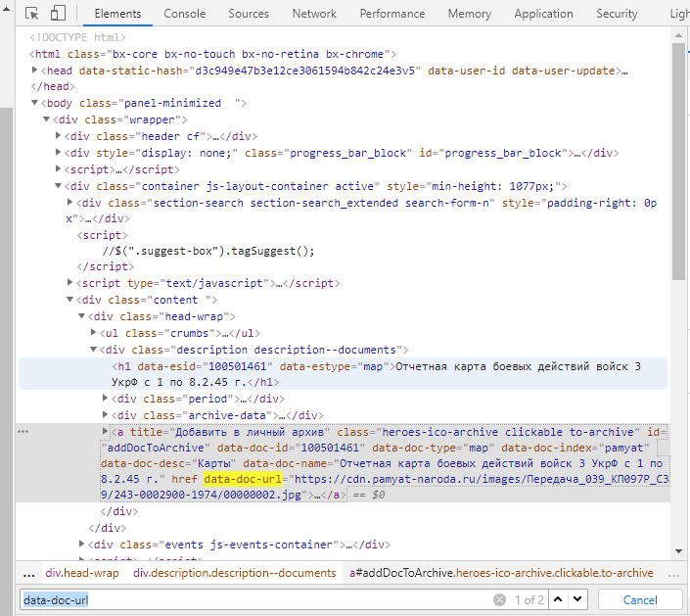Expand the div archive-data node
This screenshot has height=616, width=690.
[x=105, y=415]
